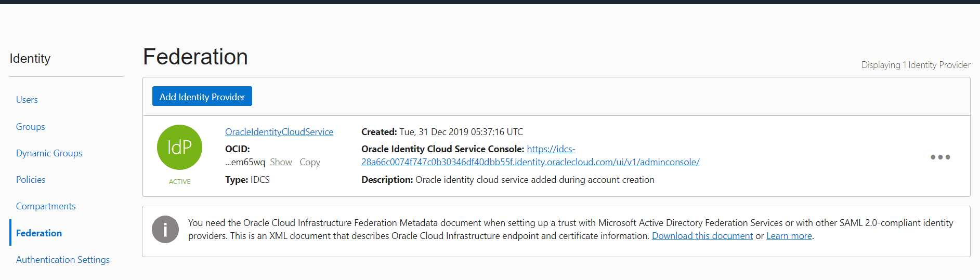Image resolution: width=980 pixels, height=280 pixels.
Task: Click the Identity sidebar heading
Action: coord(30,59)
